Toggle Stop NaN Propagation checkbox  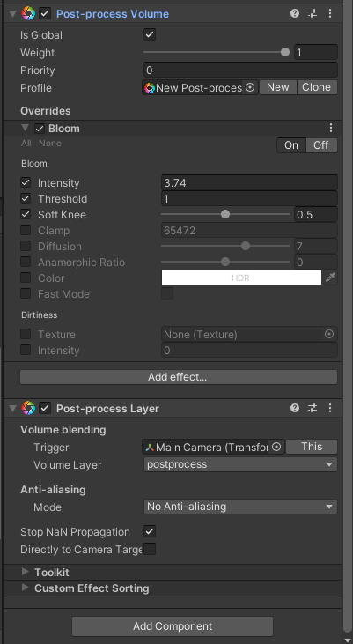(150, 531)
